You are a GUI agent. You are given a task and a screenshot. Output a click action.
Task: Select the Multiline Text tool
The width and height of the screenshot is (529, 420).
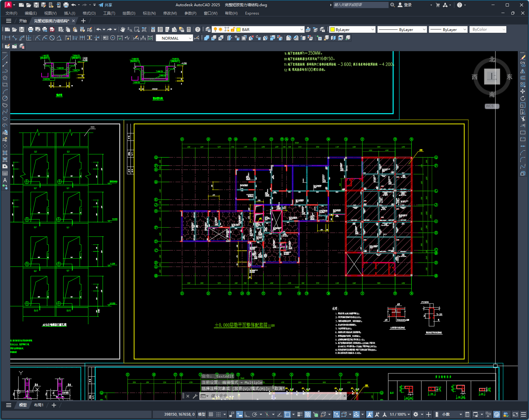(x=5, y=180)
